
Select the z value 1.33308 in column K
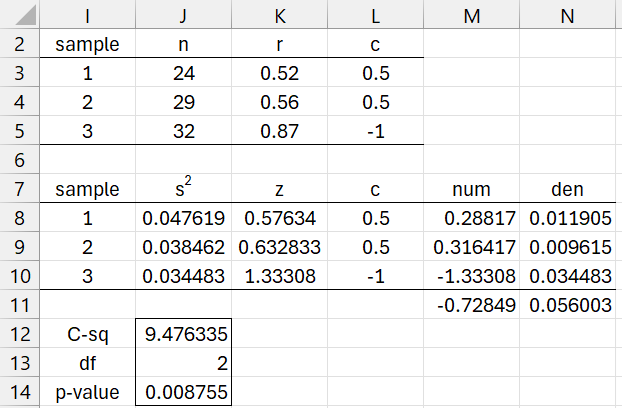click(x=279, y=276)
